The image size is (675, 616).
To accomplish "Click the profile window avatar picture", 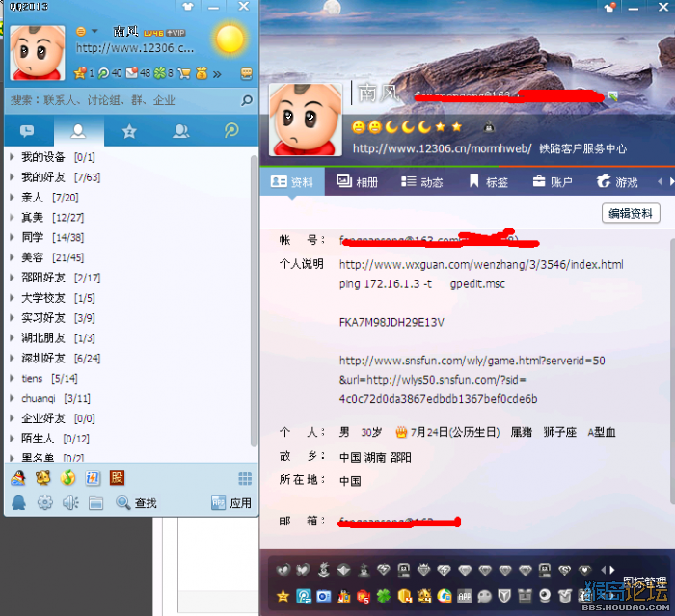I will point(306,121).
